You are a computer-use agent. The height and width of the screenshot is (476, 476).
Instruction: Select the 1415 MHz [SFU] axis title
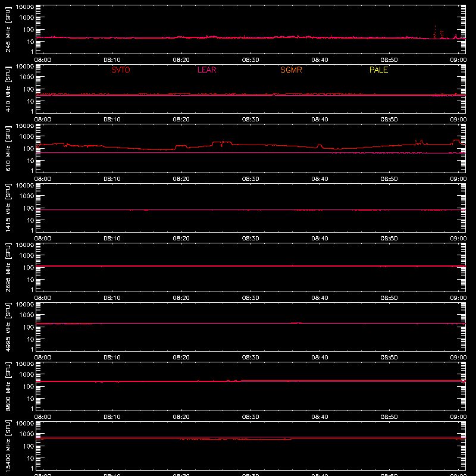pos(8,208)
